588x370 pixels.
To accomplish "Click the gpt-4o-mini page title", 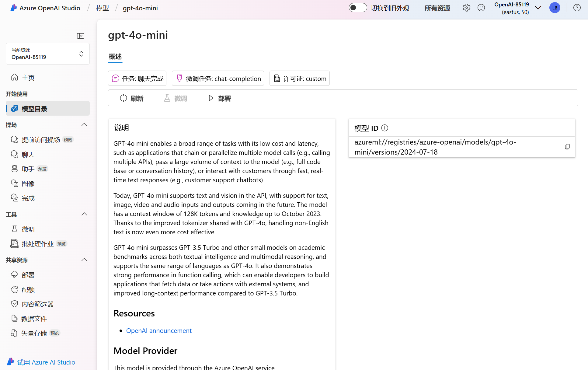I will (x=138, y=35).
